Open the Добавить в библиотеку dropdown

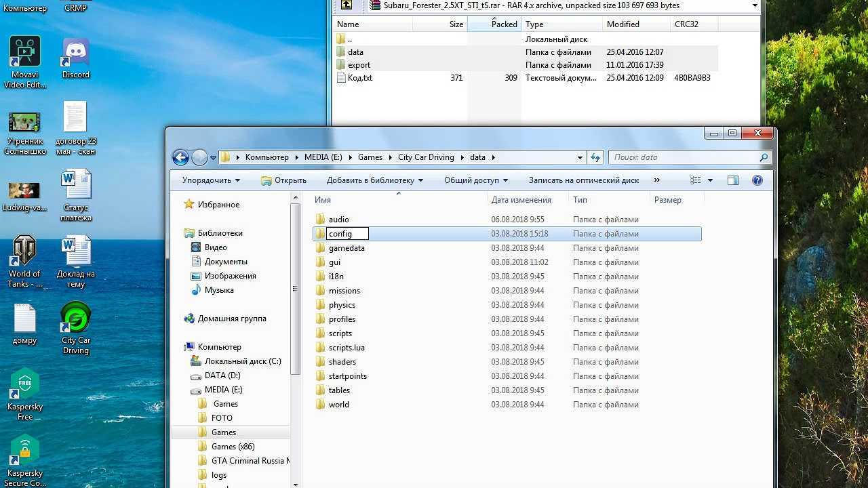pyautogui.click(x=374, y=180)
